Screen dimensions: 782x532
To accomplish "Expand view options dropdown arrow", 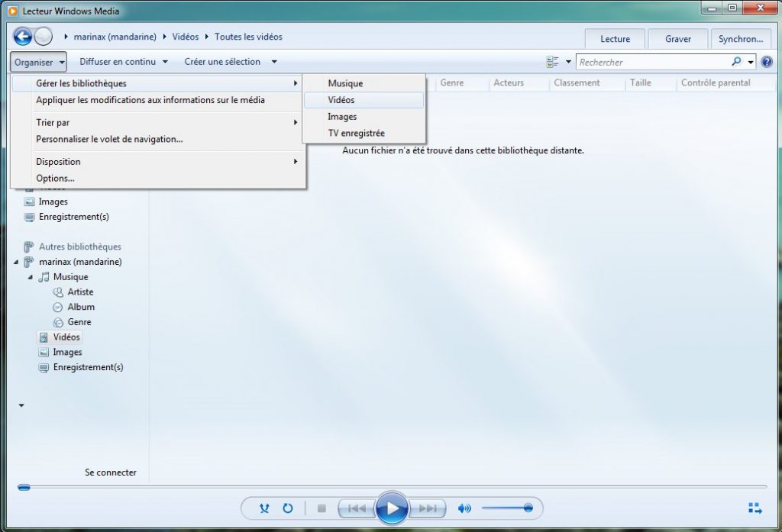I will click(x=568, y=62).
